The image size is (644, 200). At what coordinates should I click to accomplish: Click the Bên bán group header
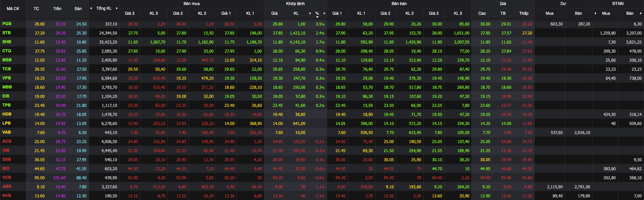tap(399, 4)
